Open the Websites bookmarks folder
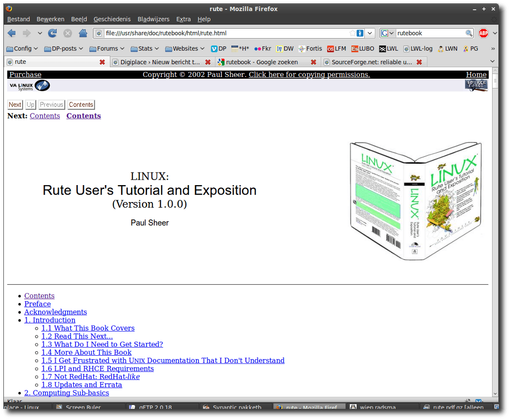The image size is (510, 420). [185, 49]
